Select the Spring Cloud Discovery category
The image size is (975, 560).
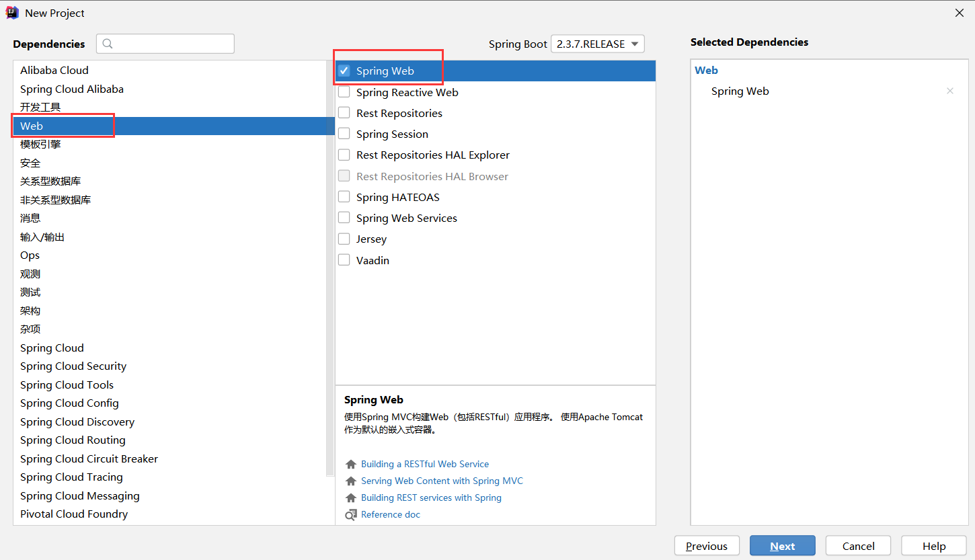(169, 422)
